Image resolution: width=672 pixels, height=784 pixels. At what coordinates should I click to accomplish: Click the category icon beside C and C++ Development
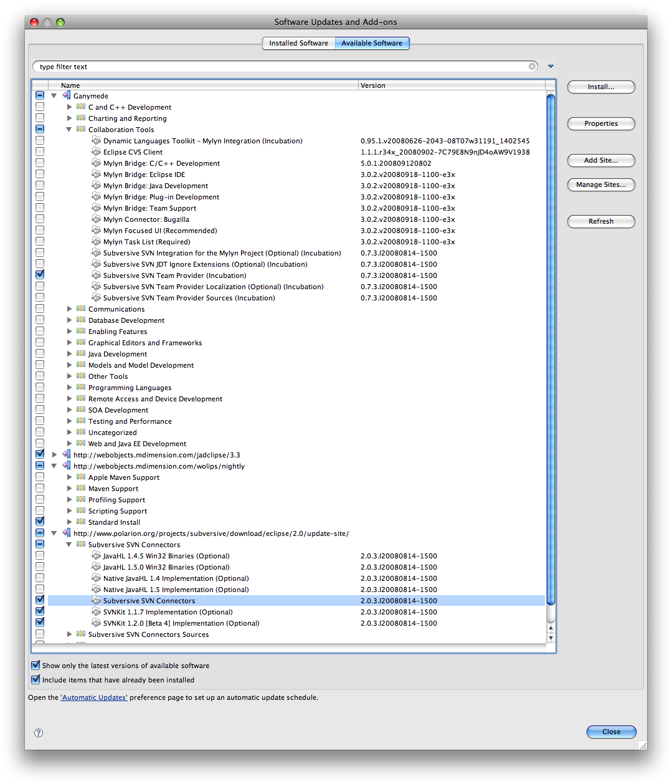(x=81, y=107)
